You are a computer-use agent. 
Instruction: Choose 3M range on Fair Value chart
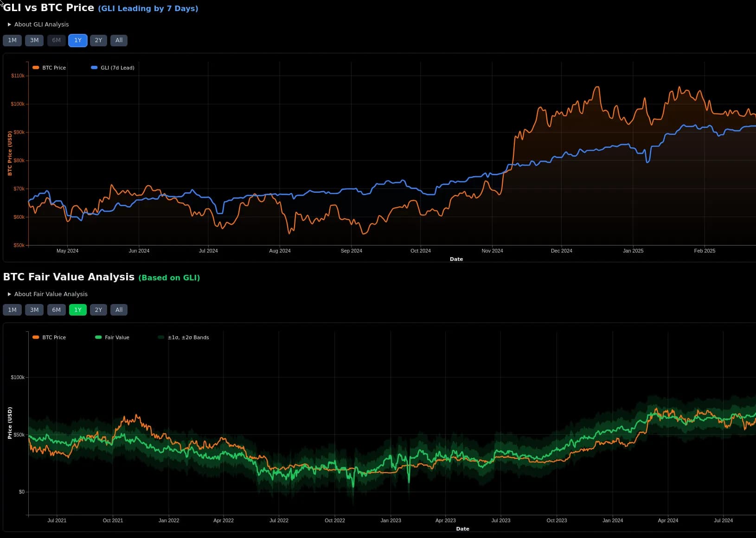coord(34,310)
